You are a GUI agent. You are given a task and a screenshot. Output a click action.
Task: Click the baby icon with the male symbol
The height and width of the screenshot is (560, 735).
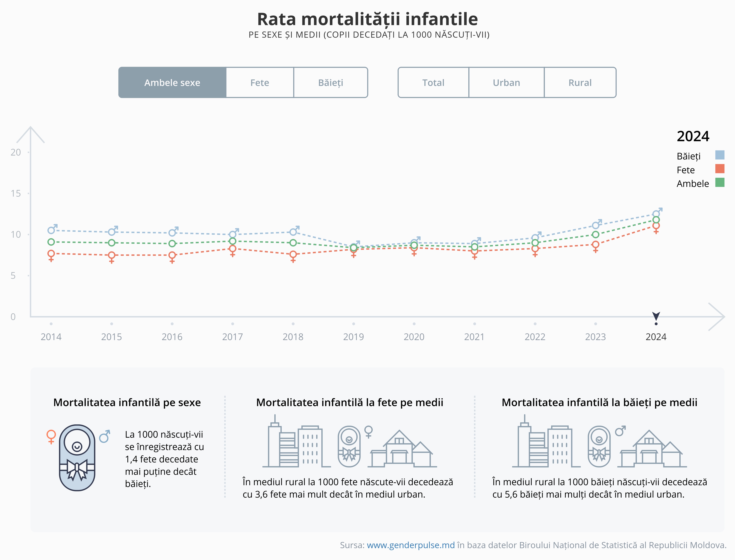(599, 447)
